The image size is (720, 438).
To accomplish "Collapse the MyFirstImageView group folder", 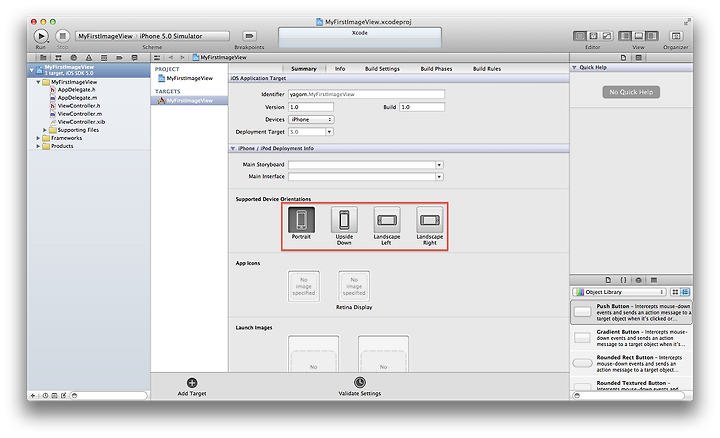I will pos(38,82).
